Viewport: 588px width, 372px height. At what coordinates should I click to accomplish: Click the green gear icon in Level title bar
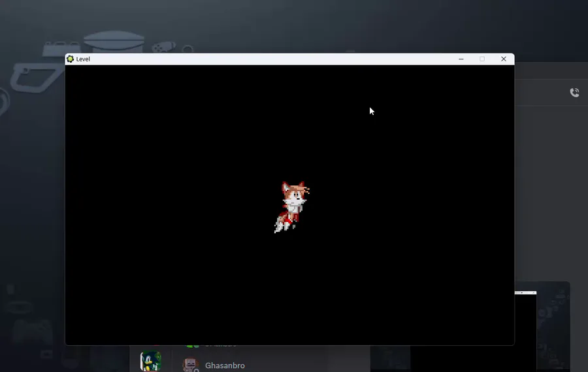coord(70,59)
